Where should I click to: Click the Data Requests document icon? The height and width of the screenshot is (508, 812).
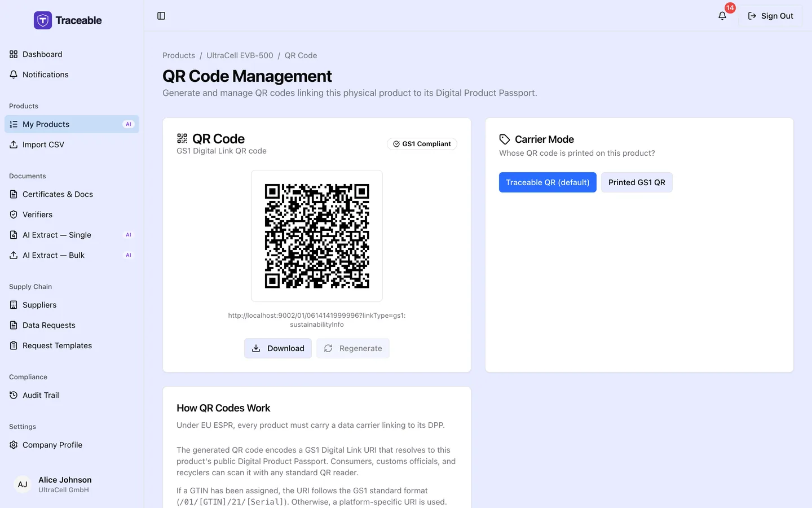coord(14,325)
